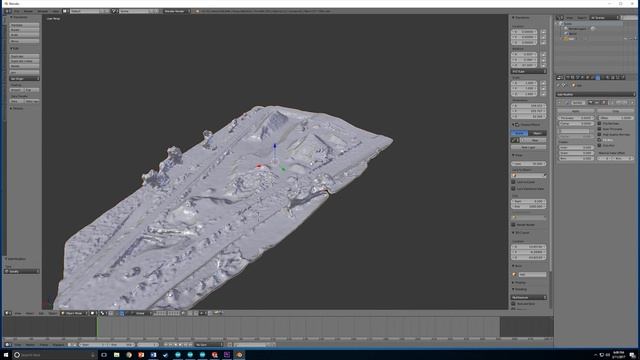Open the Properties editor type icon
This screenshot has width=640, height=360.
560,77
